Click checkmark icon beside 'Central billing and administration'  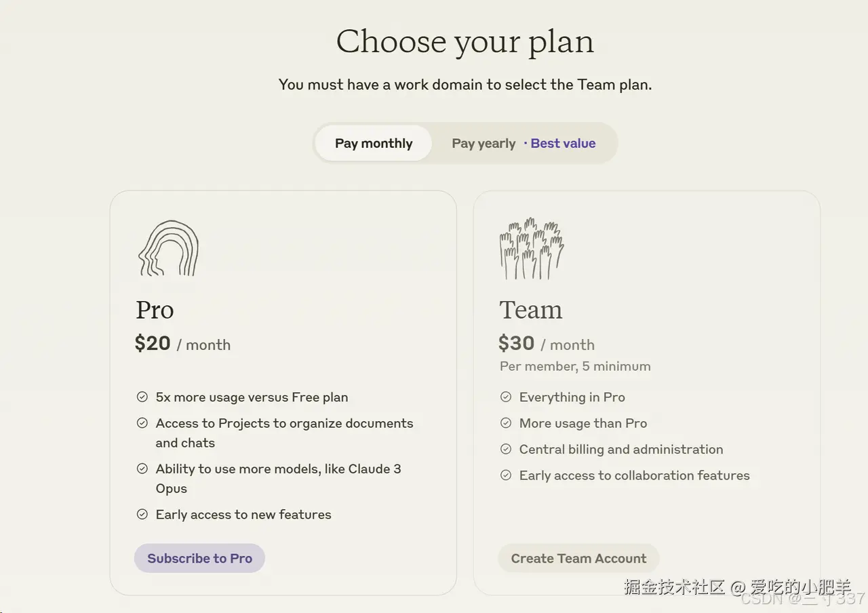pyautogui.click(x=506, y=449)
